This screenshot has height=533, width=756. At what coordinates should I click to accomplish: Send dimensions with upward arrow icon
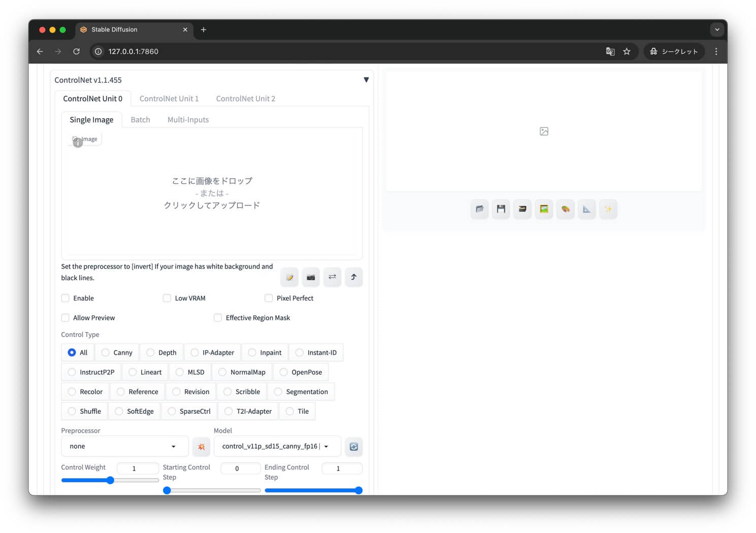pyautogui.click(x=354, y=277)
